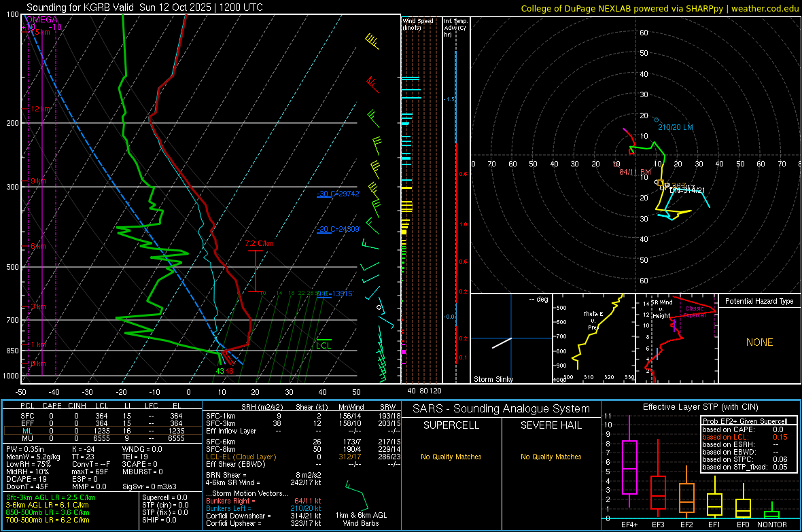Click the Prob EF2+ Given Supercell header
The width and height of the screenshot is (802, 532).
coord(745,421)
